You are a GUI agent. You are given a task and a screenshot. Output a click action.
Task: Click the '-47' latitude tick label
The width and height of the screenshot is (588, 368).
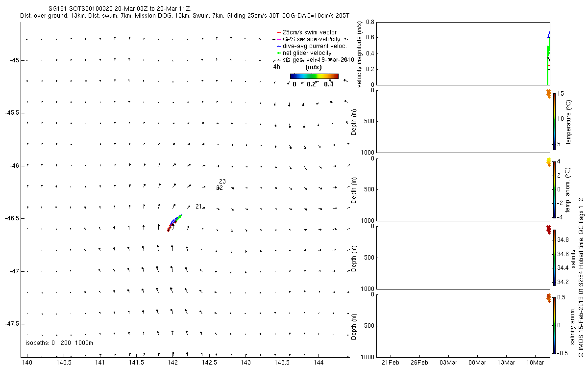click(14, 271)
